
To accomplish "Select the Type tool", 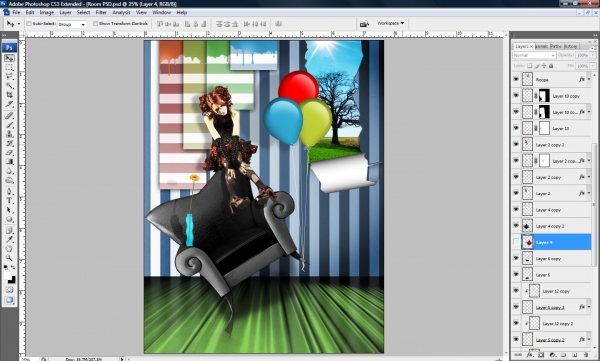I will tap(9, 201).
